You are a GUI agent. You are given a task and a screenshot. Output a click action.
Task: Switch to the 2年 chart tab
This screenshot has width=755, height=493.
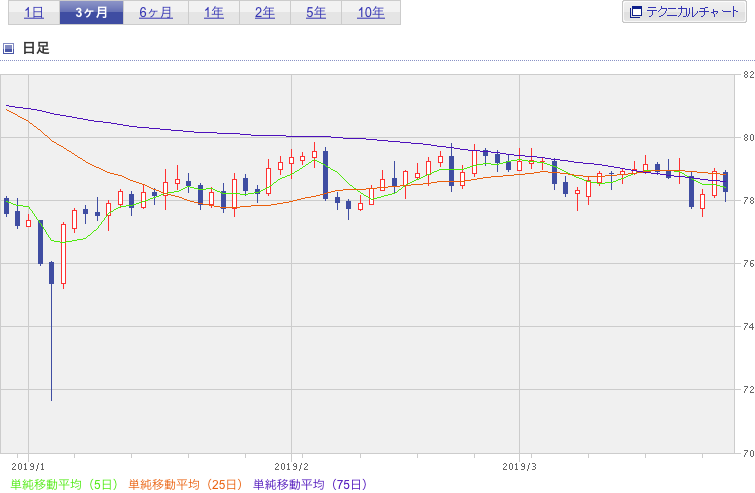pos(265,13)
